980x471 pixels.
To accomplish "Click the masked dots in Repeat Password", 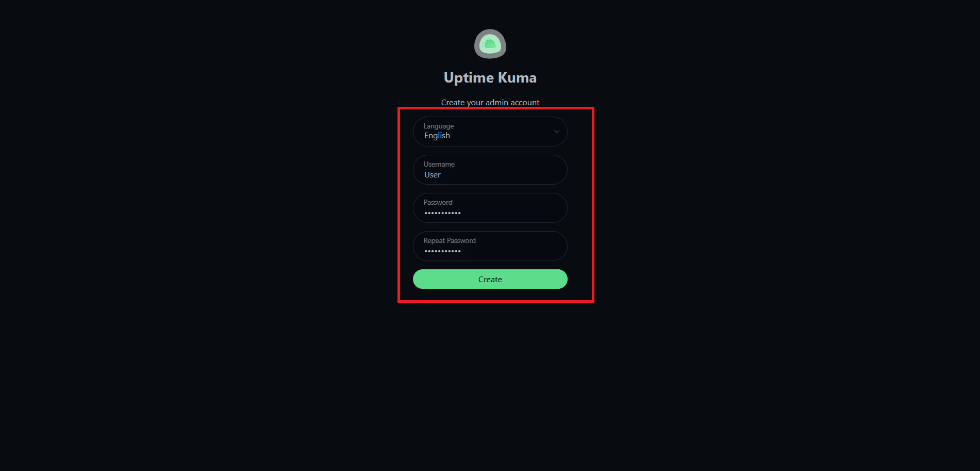I will [443, 251].
